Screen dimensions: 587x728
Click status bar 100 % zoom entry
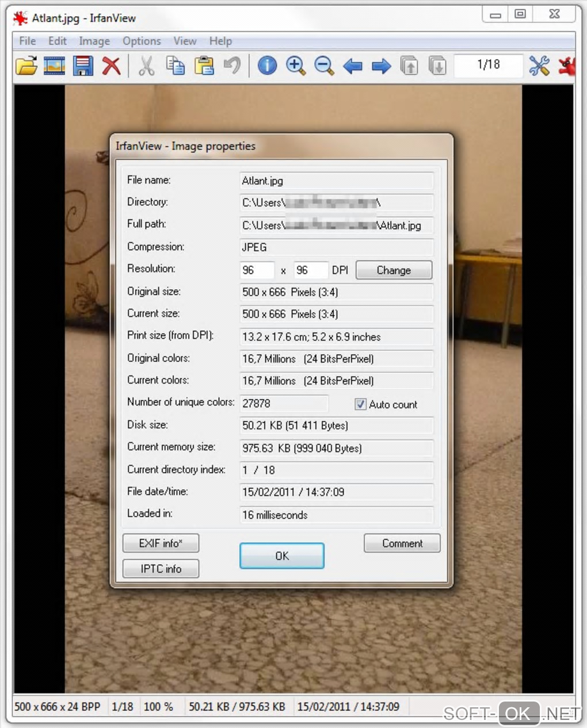[x=158, y=706]
